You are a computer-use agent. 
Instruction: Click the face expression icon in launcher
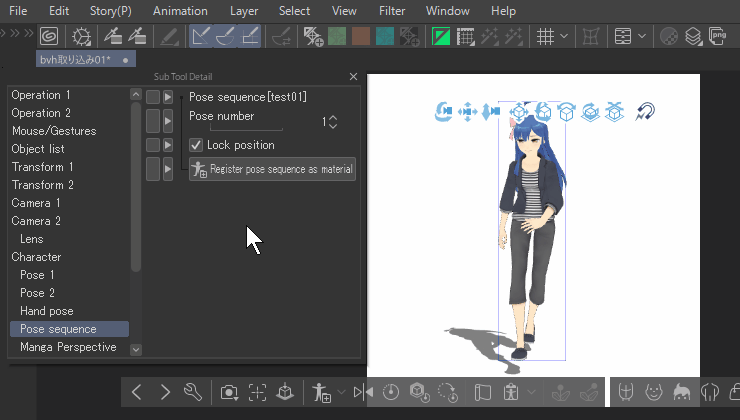(654, 392)
